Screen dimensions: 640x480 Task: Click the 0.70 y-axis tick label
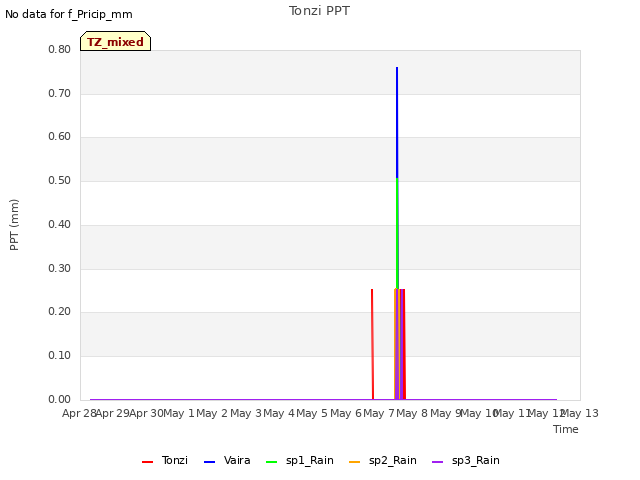[60, 93]
